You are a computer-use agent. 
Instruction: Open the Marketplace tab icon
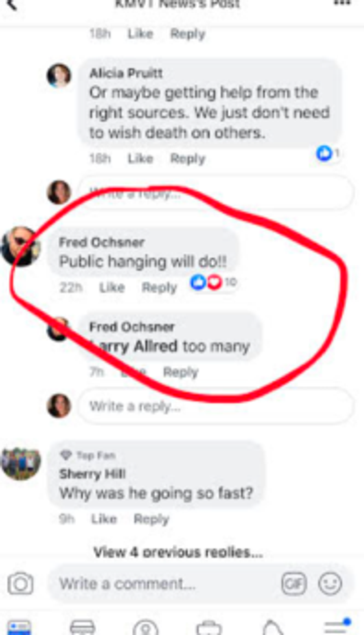pos(82,628)
